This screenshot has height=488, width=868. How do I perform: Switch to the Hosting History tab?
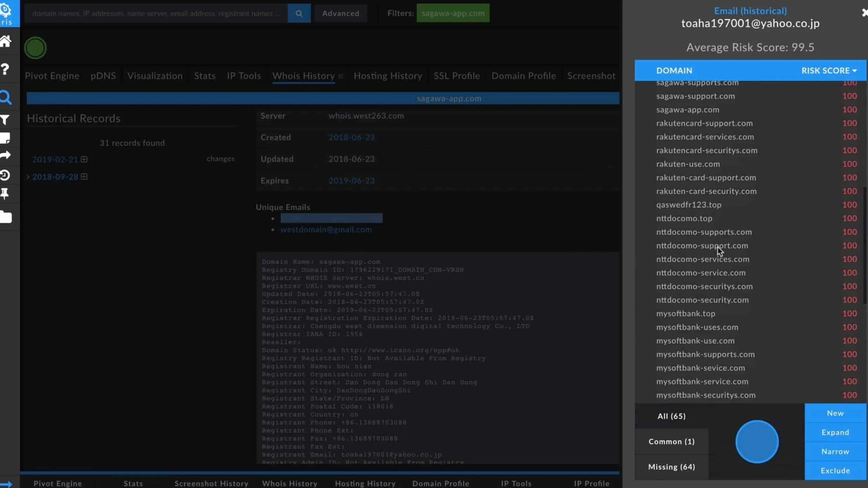coord(388,76)
